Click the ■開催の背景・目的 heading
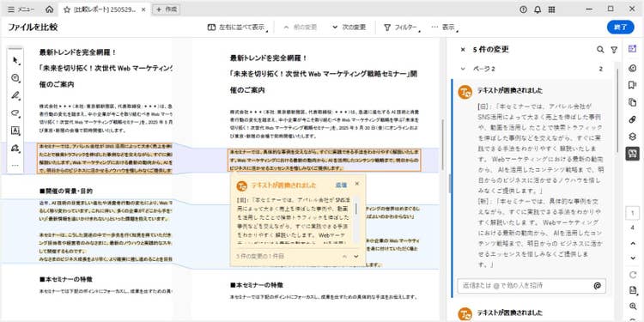 pyautogui.click(x=66, y=191)
